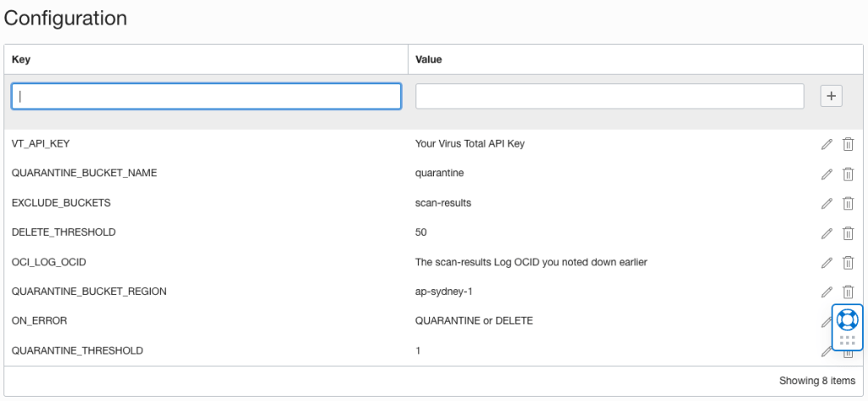The height and width of the screenshot is (401, 868).
Task: Remove the EXCLUDE_BUCKETS configuration entry
Action: point(848,203)
